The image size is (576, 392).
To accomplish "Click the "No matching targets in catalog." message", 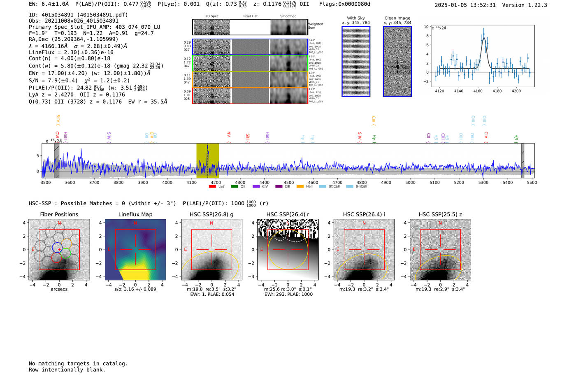I will click(x=78, y=364).
